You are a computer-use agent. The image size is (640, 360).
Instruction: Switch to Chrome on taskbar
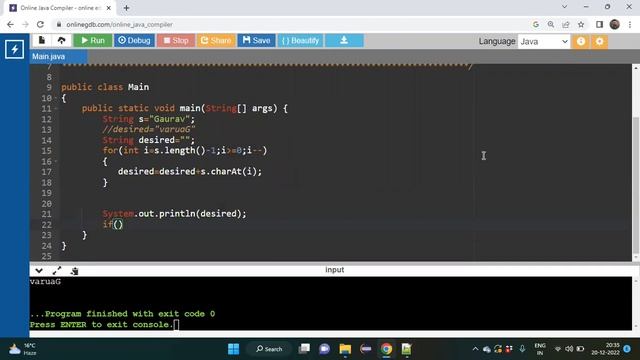(x=386, y=349)
